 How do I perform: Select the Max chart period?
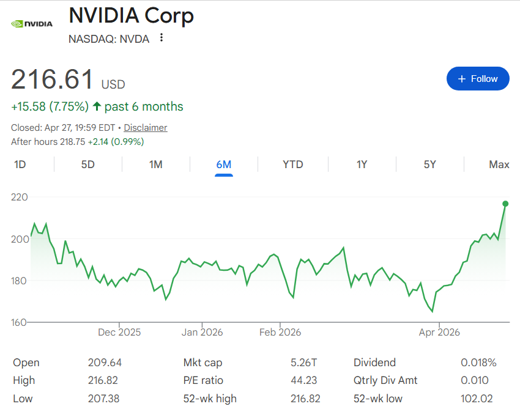click(x=499, y=164)
